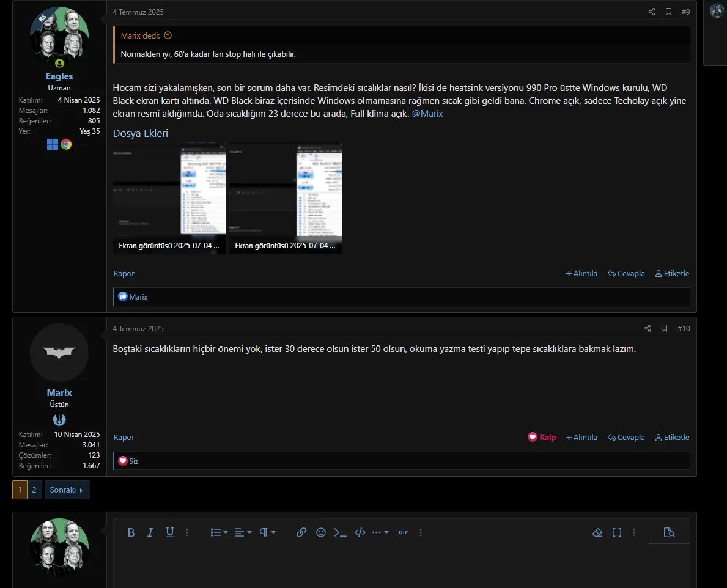Click the Dosya Ekleri heading

click(x=141, y=133)
